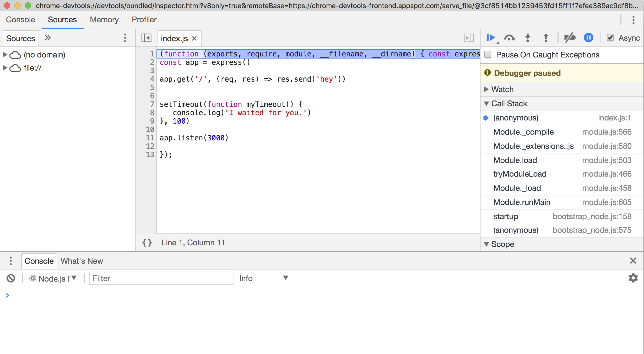Step into next function call
The height and width of the screenshot is (354, 644).
528,38
